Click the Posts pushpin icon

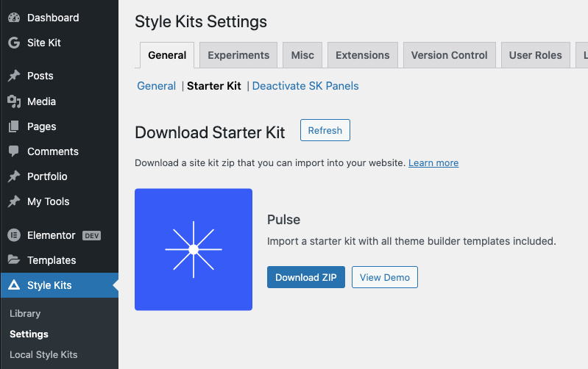(x=14, y=76)
